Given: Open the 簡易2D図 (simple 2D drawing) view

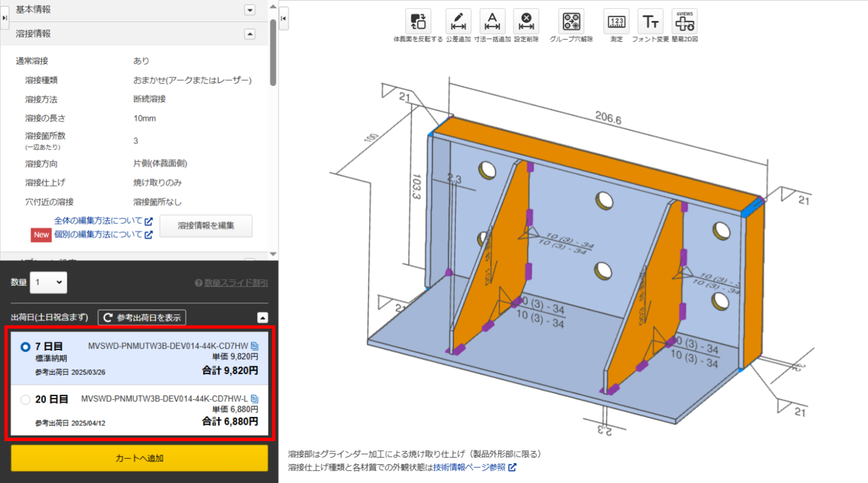Looking at the screenshot, I should (684, 21).
